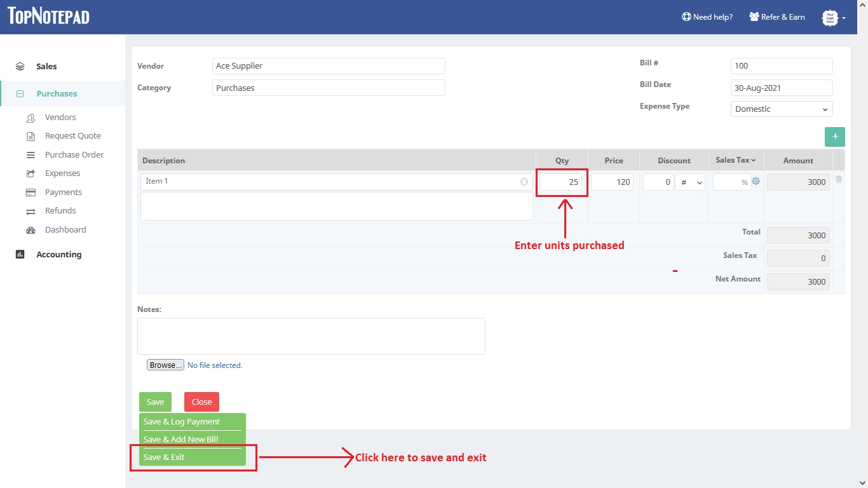Browse for a file attachment
Viewport: 868px width, 488px height.
pyautogui.click(x=165, y=365)
